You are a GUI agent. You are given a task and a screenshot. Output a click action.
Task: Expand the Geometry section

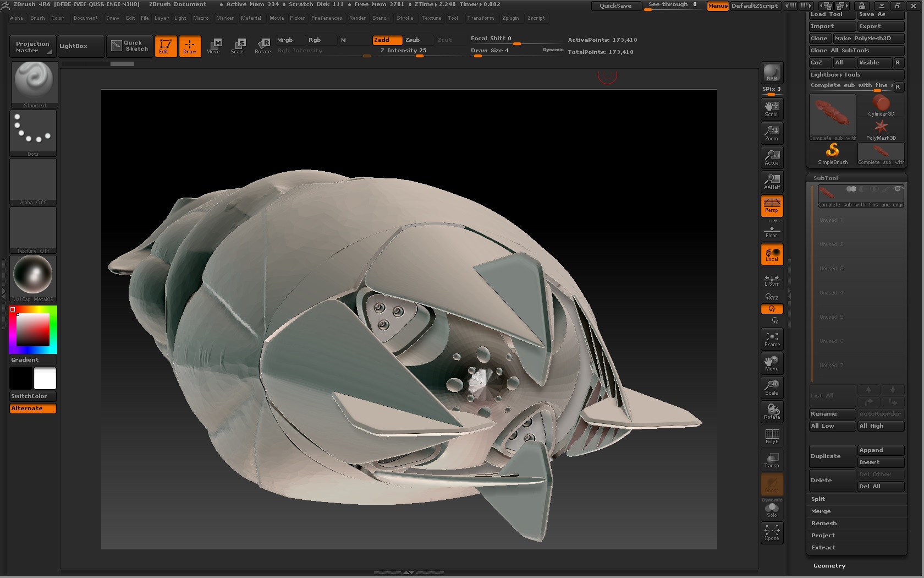pyautogui.click(x=829, y=565)
